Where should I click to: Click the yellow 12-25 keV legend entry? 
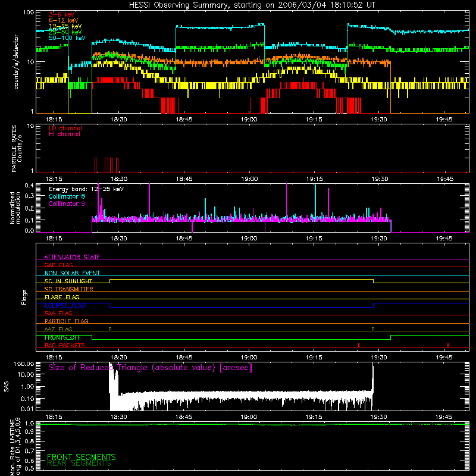coord(65,26)
